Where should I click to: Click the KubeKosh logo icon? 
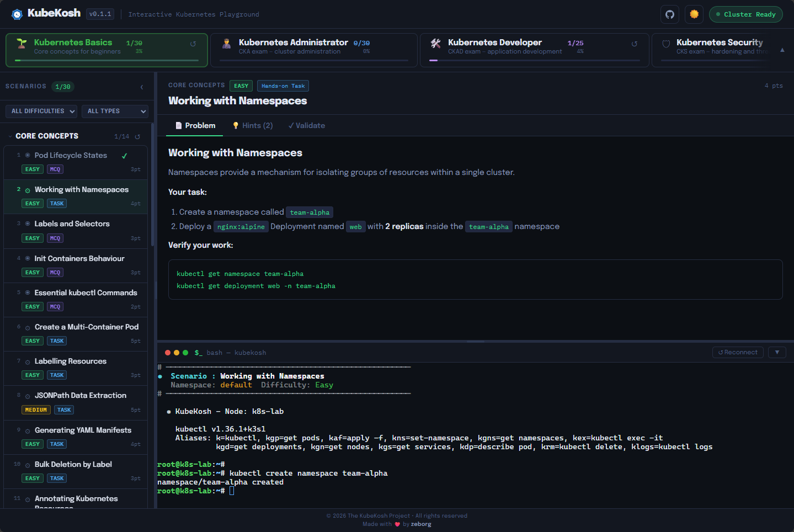coord(17,14)
